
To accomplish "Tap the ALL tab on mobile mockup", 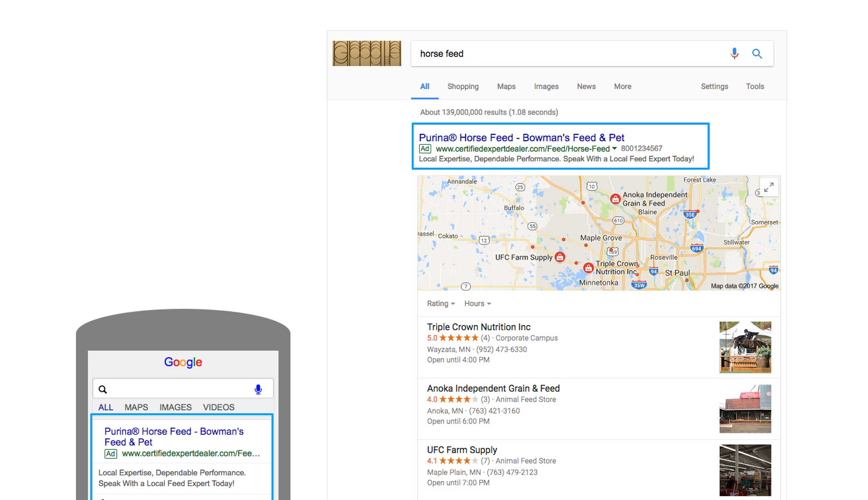I will point(106,407).
